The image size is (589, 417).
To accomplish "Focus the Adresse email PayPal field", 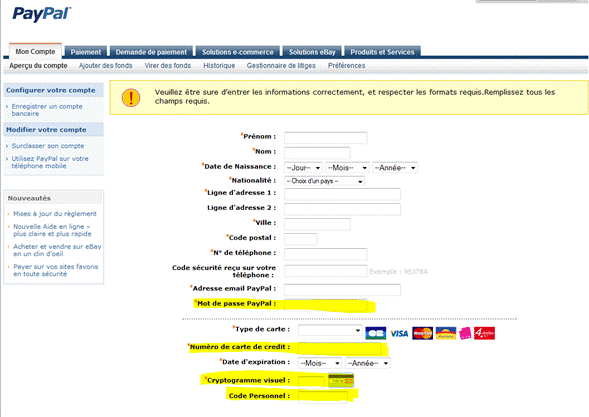I will (342, 290).
